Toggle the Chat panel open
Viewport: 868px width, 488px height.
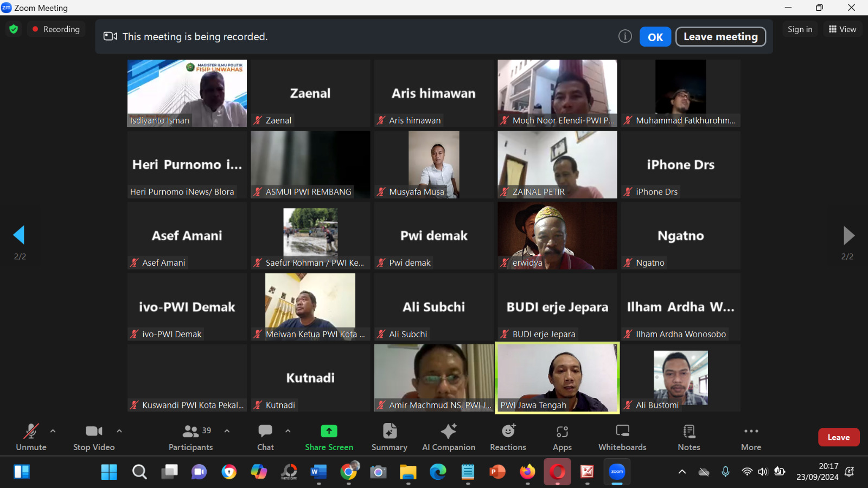[265, 437]
